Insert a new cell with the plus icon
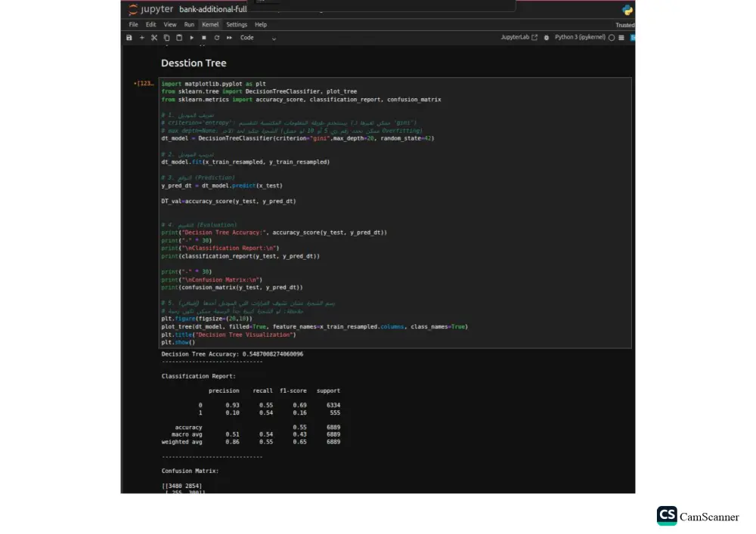This screenshot has height=534, width=756. click(142, 37)
